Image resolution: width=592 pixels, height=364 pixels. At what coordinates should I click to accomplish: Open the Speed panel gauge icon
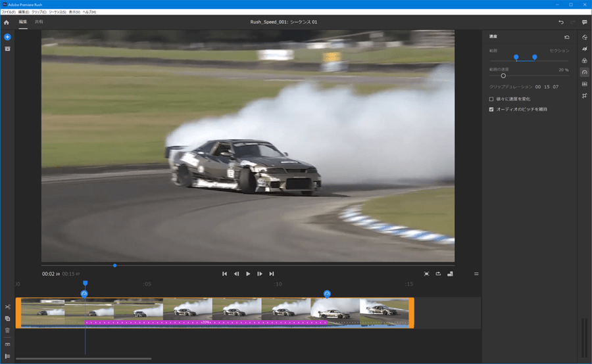(x=584, y=72)
